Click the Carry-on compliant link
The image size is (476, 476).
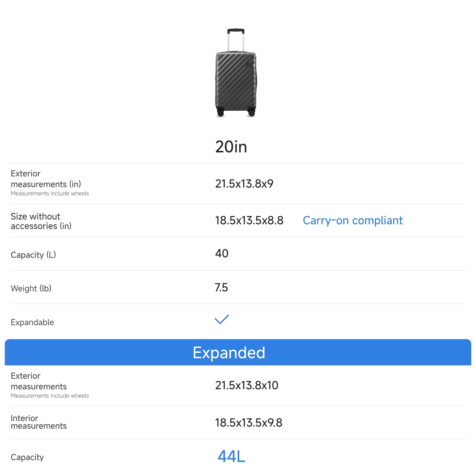click(352, 220)
